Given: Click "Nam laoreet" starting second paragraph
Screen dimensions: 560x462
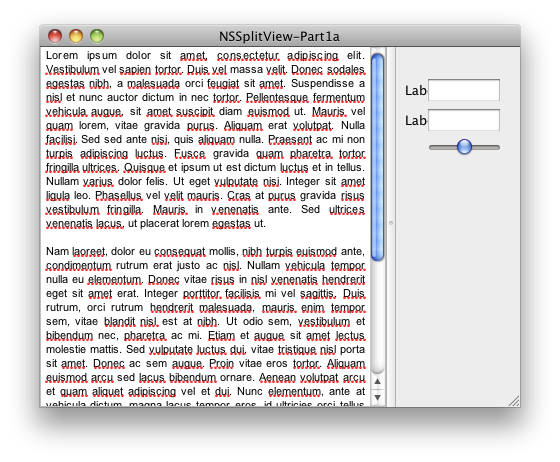Looking at the screenshot, I should point(76,252).
